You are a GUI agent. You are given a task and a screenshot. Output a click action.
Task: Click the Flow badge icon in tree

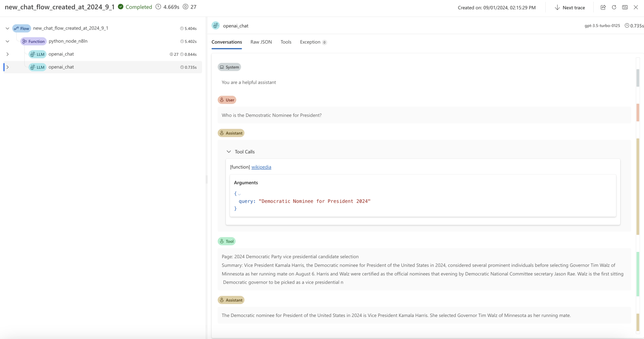coord(21,28)
